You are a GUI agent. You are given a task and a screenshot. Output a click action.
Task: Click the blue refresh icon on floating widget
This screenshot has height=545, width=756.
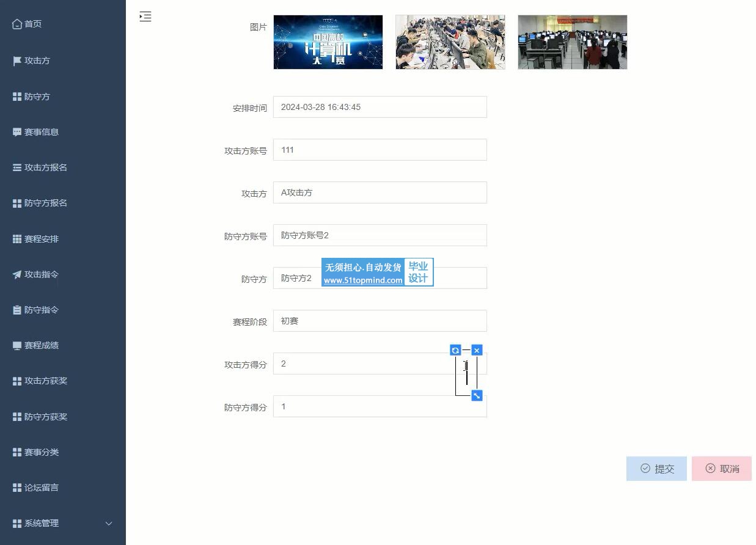[455, 350]
